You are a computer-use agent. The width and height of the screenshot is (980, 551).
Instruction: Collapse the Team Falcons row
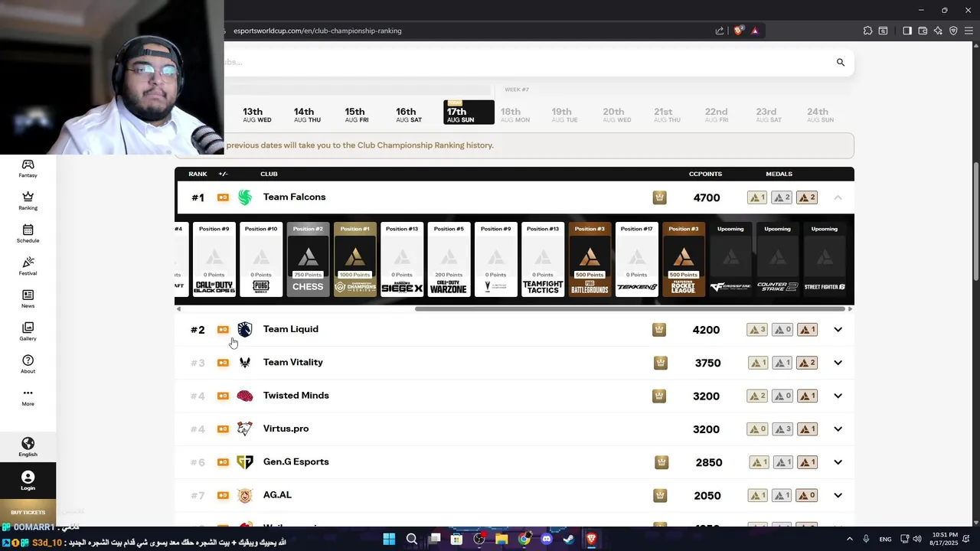click(838, 197)
